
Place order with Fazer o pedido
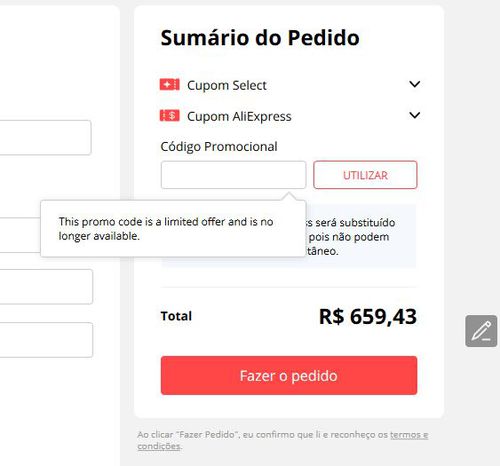[289, 375]
